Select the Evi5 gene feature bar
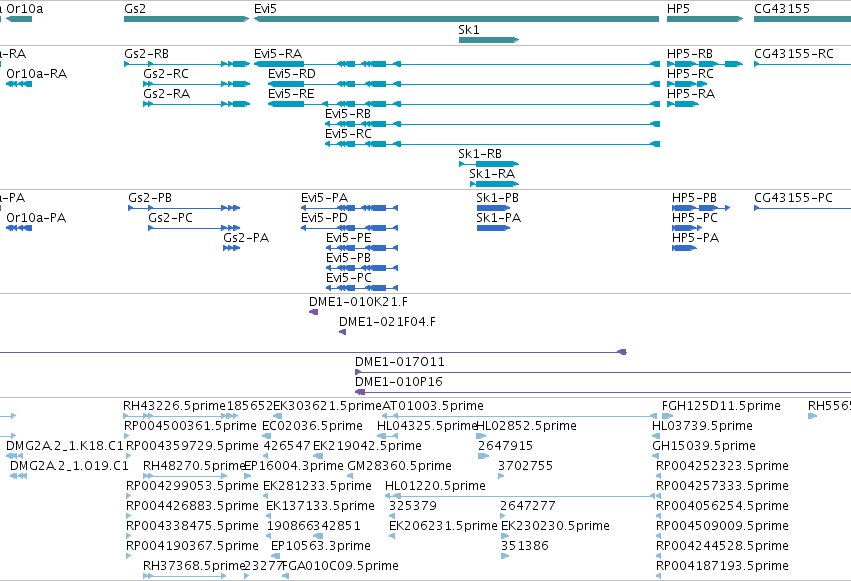Image resolution: width=851 pixels, height=581 pixels. click(456, 19)
